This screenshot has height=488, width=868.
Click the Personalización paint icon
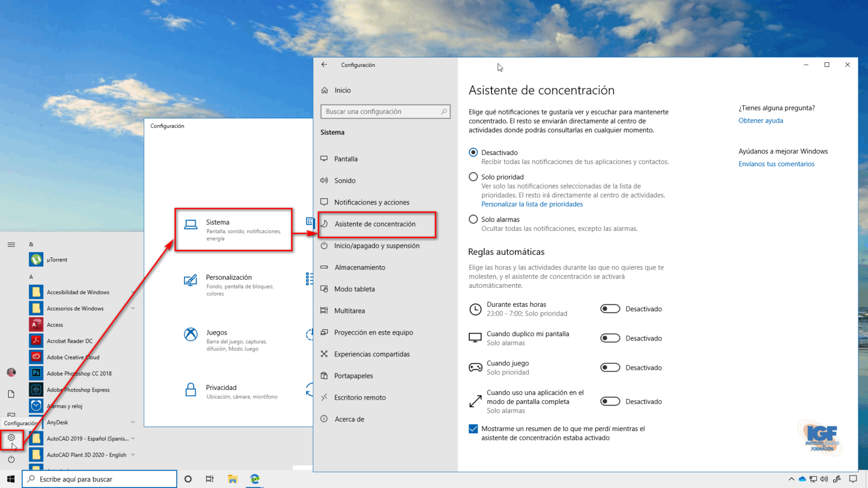190,280
